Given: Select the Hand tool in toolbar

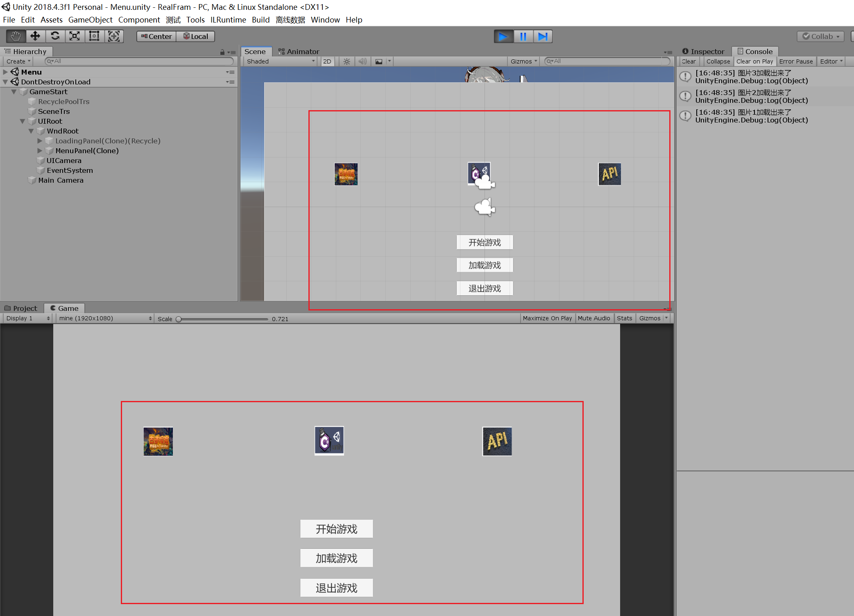Looking at the screenshot, I should click(x=16, y=36).
